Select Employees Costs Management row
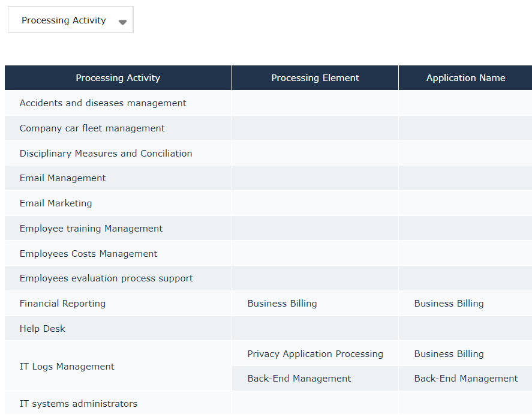 point(88,254)
